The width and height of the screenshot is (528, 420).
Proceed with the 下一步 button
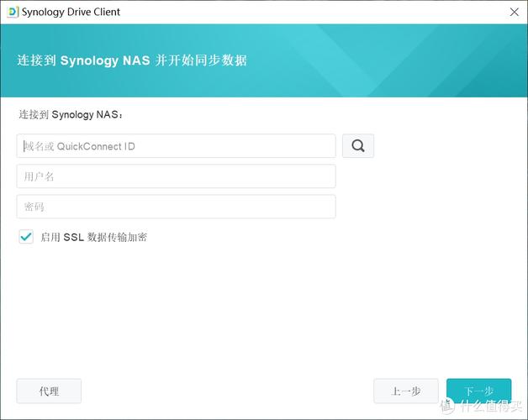click(x=478, y=390)
